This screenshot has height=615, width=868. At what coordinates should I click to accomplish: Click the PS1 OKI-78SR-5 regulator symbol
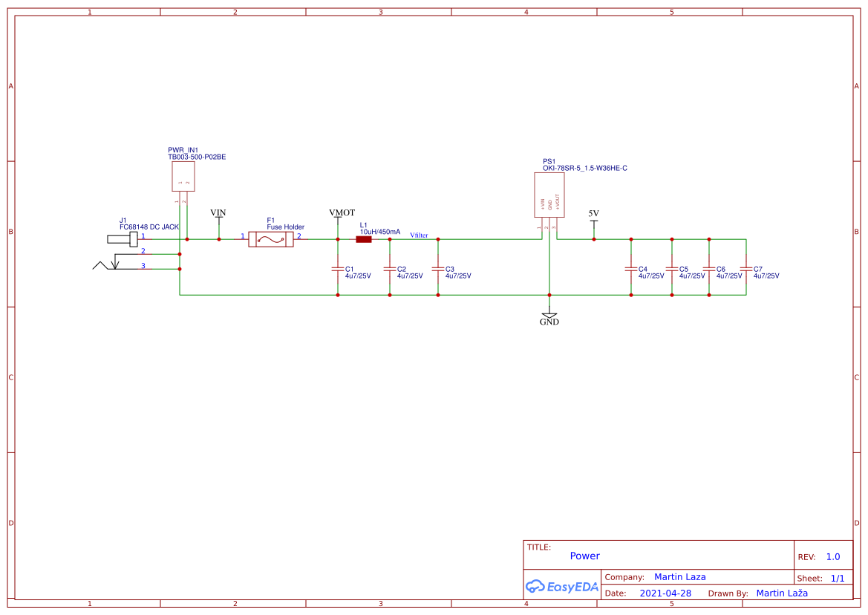pos(548,195)
